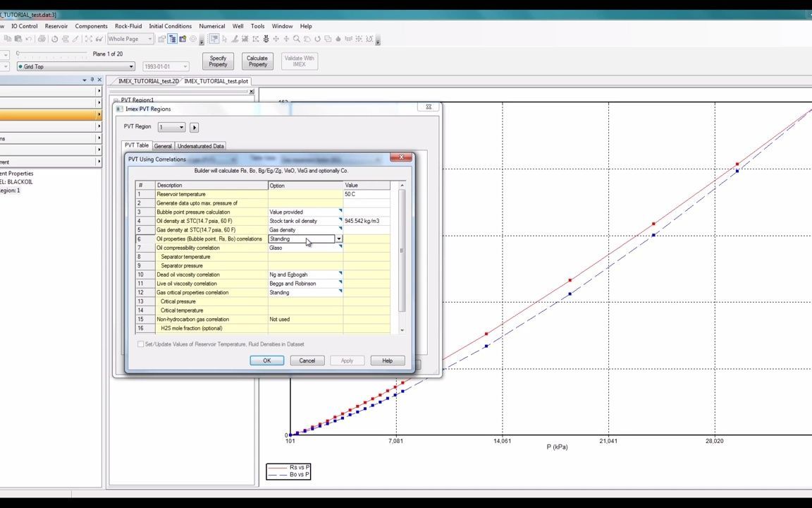Open the Help menu
This screenshot has height=508, width=812.
(305, 26)
